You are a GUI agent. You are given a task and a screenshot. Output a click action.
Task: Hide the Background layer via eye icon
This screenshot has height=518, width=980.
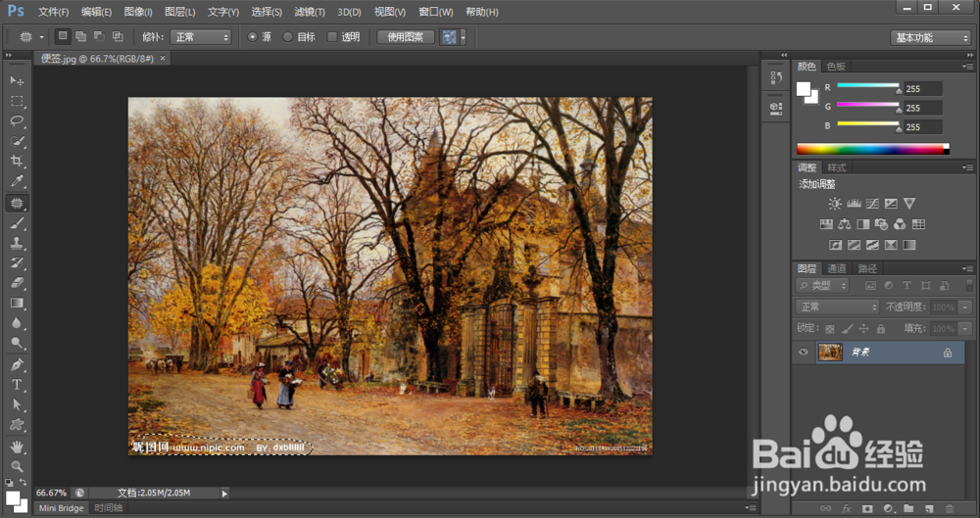(x=804, y=353)
